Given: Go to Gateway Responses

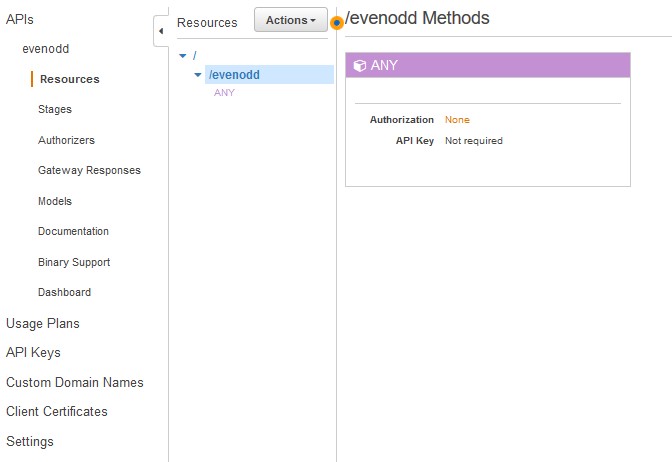Looking at the screenshot, I should pyautogui.click(x=89, y=170).
